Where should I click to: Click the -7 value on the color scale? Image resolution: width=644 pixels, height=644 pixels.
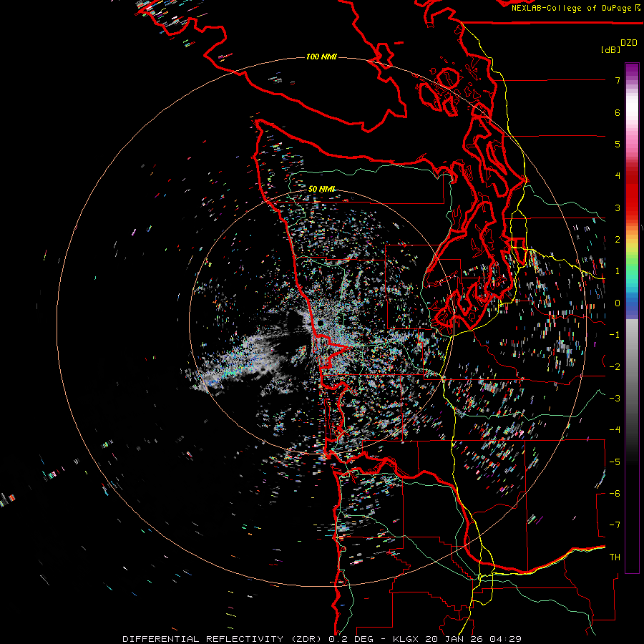615,525
